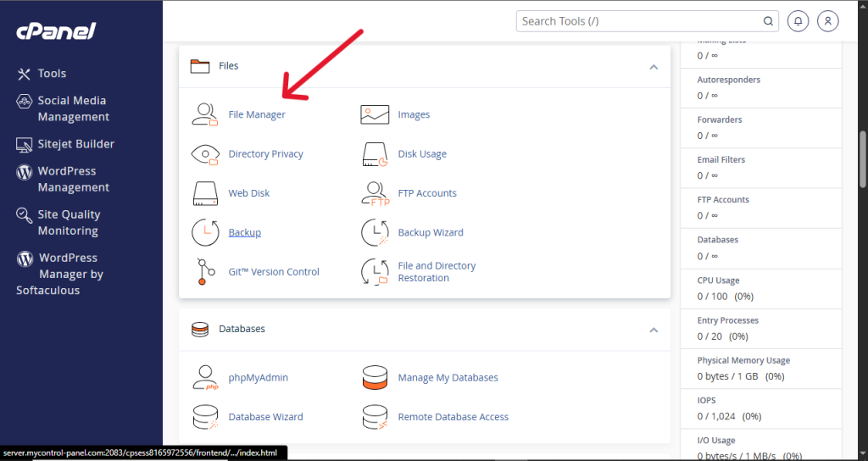Click the Physical Memory Usage label
This screenshot has width=868, height=461.
(743, 360)
